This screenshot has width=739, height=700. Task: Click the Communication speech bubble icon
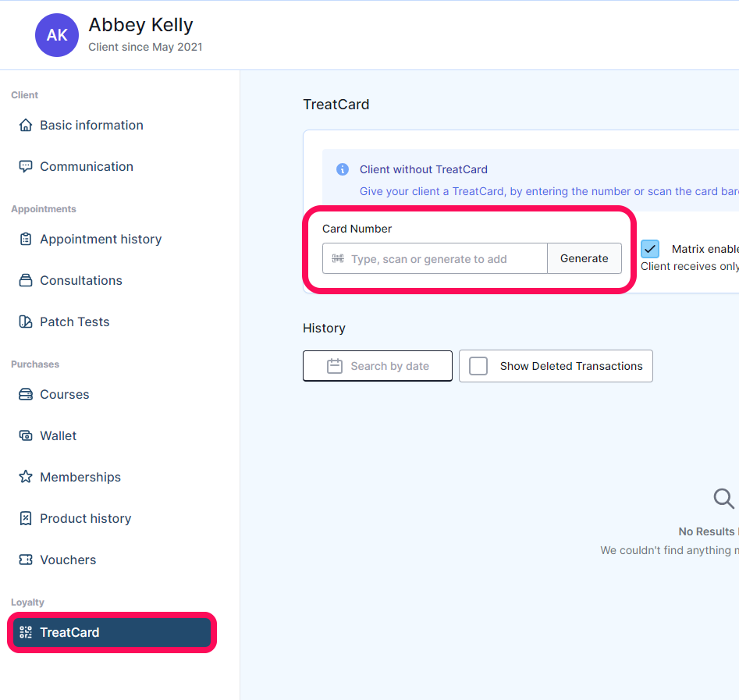point(26,166)
